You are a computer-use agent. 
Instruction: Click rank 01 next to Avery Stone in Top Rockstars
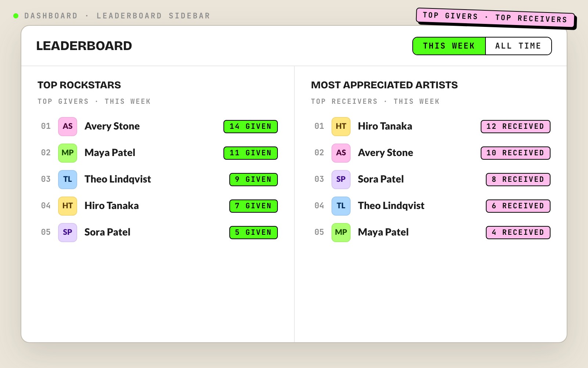[x=46, y=126]
